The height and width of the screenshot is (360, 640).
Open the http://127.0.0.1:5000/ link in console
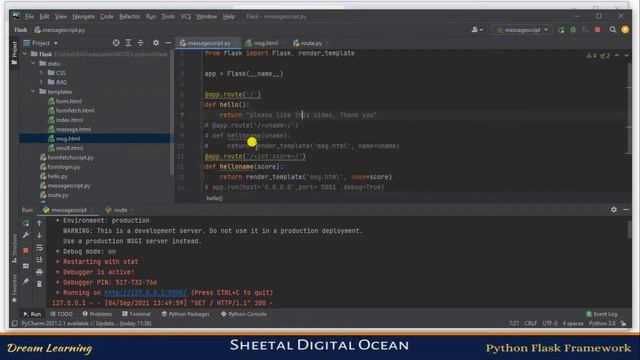pyautogui.click(x=145, y=293)
